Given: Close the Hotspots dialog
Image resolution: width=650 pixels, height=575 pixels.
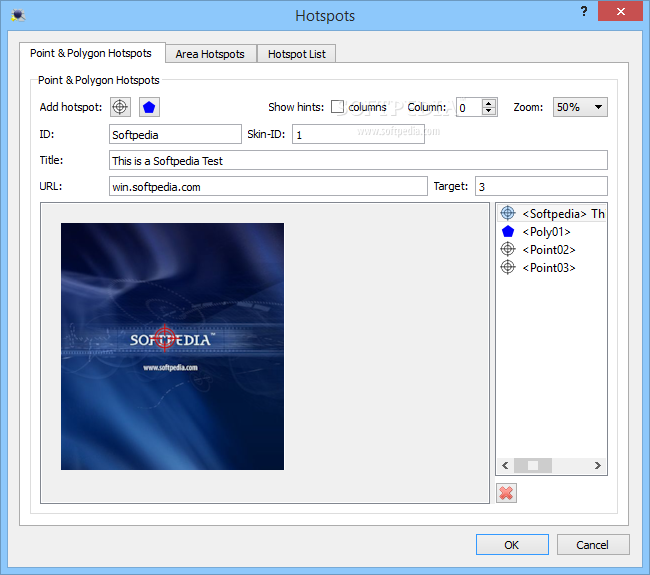Looking at the screenshot, I should (x=620, y=11).
